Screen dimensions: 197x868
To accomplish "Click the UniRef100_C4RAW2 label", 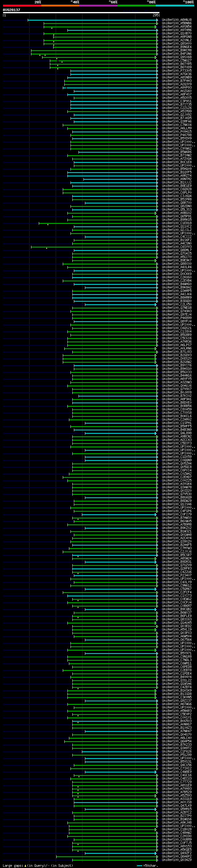I will click(x=177, y=833).
